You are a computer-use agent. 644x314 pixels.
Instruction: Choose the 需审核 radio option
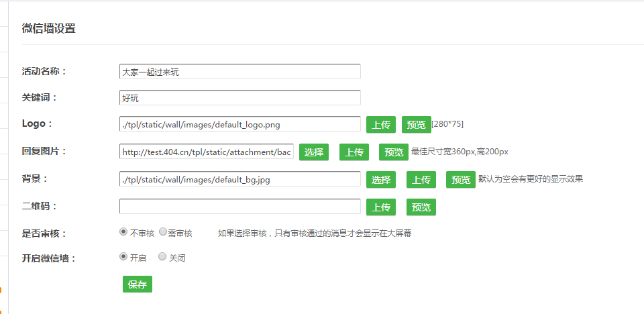[x=163, y=232]
